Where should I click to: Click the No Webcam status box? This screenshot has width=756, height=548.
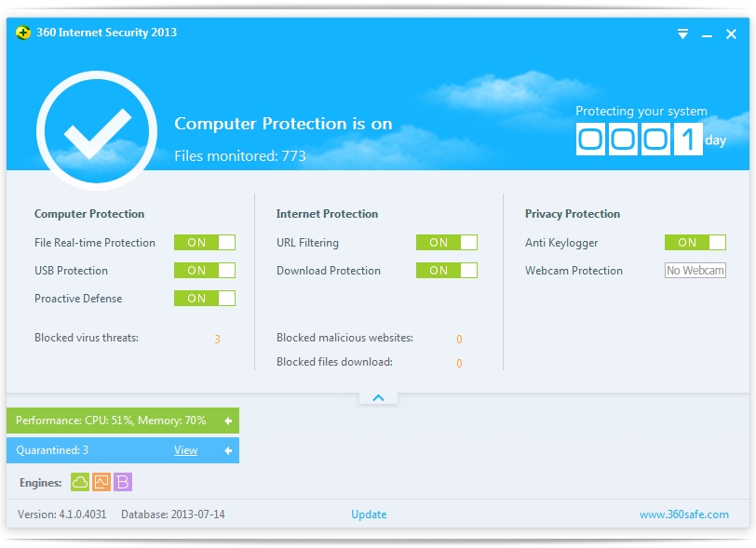(x=695, y=271)
